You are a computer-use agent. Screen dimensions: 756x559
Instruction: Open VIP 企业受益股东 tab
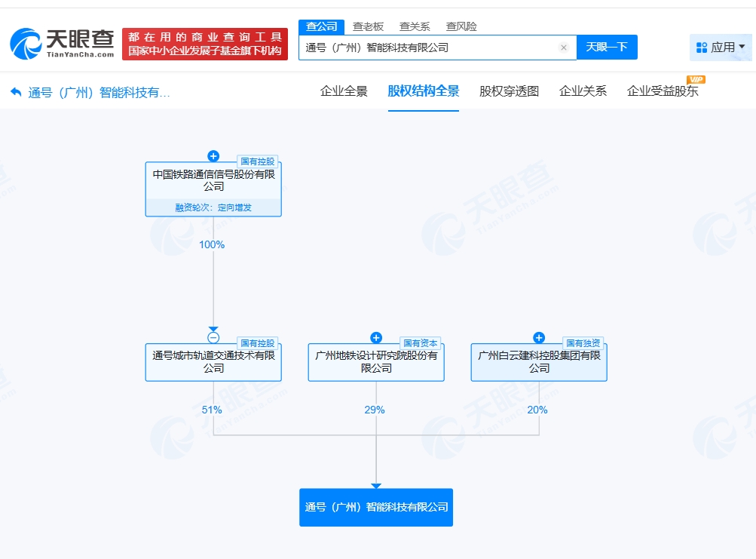[663, 91]
